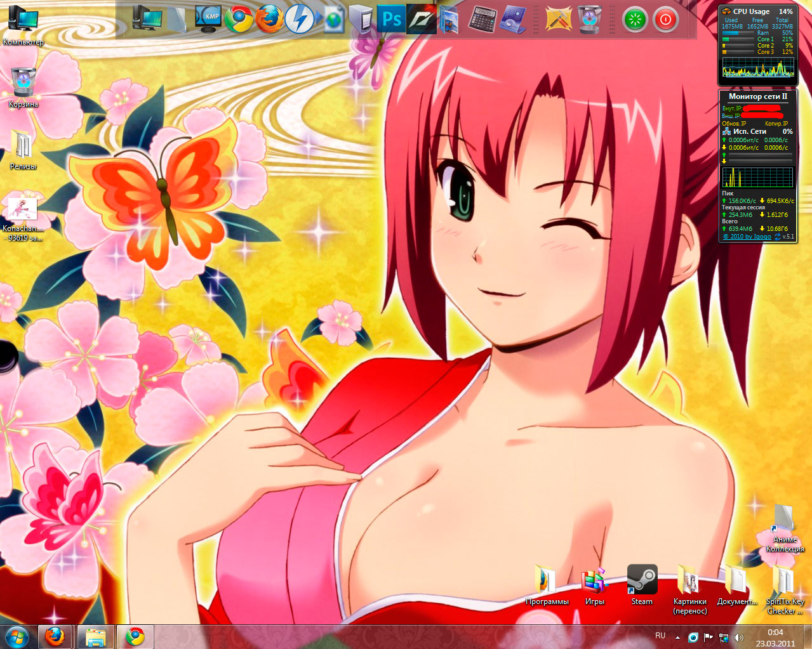Launch Chrome from the top dock

pos(239,20)
